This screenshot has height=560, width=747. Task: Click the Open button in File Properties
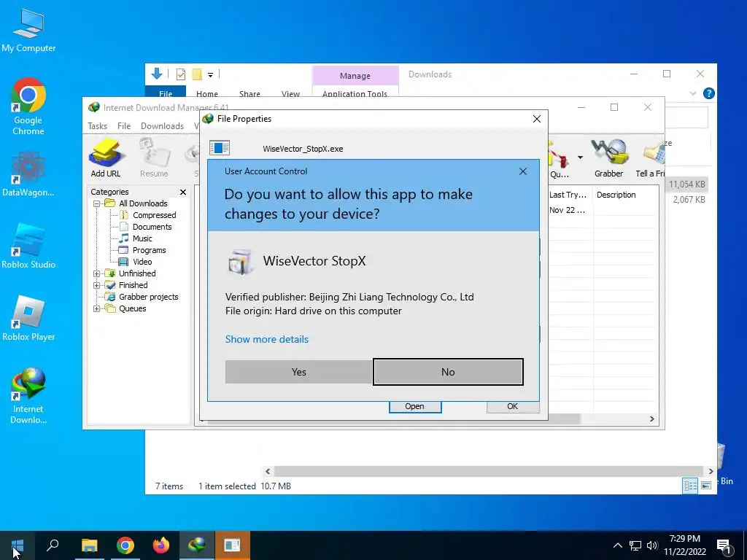point(414,407)
